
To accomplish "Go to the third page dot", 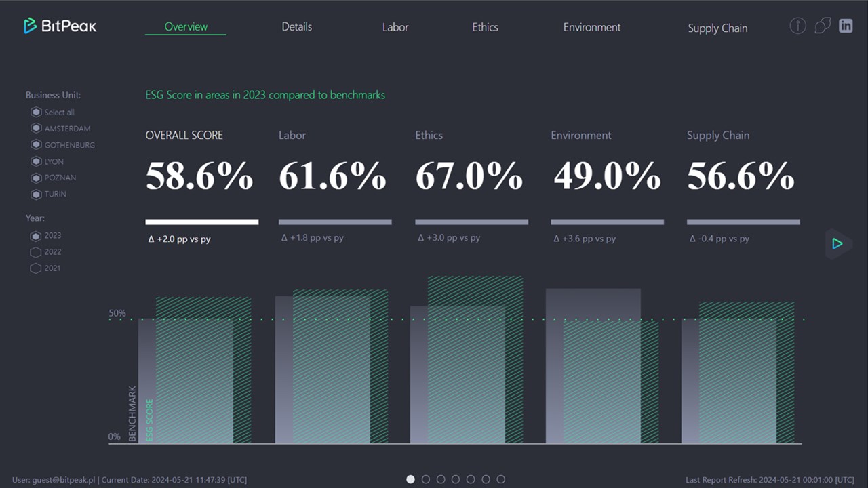I will point(441,479).
